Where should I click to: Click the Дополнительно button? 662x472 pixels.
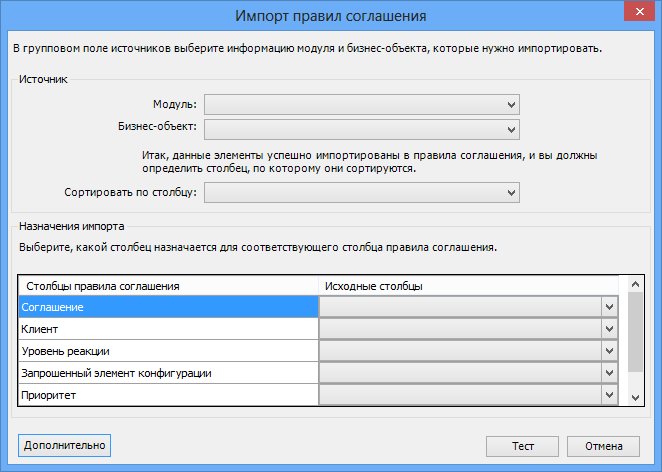click(65, 445)
